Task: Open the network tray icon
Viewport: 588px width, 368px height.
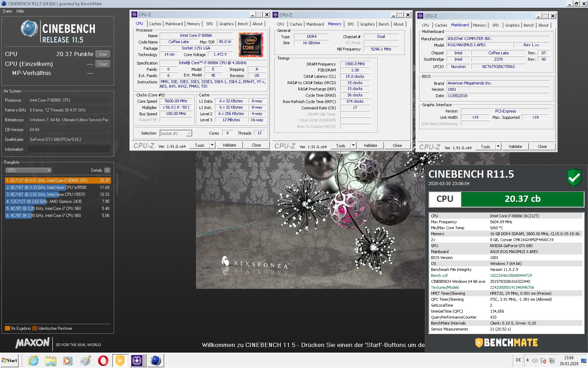Action: coord(552,360)
